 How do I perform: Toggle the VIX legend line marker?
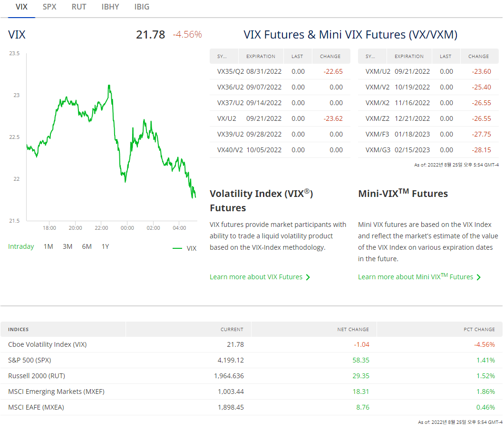click(x=177, y=248)
